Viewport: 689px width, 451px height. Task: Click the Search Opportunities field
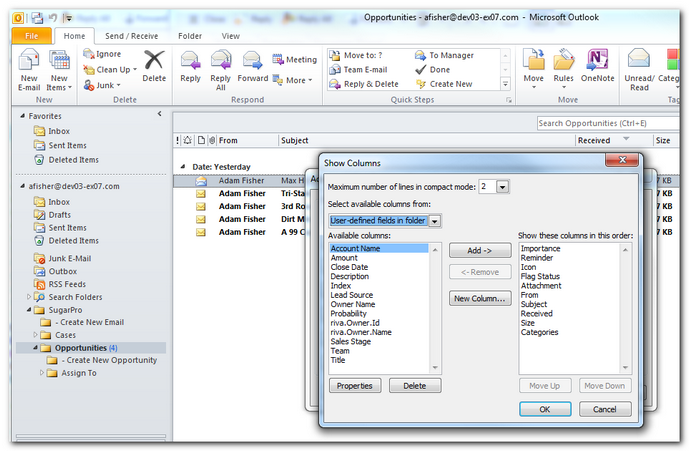click(609, 124)
